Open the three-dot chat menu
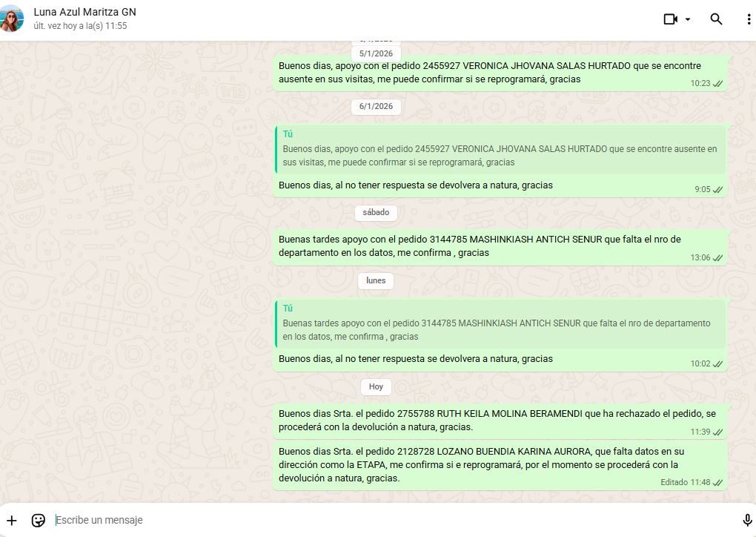756x537 pixels. coord(749,19)
